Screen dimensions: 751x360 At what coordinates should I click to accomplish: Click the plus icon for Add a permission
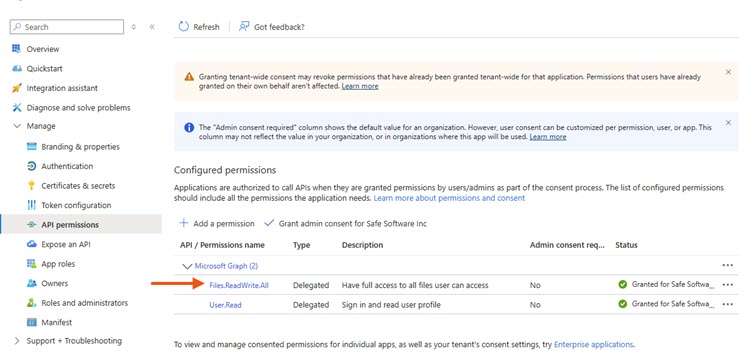183,223
